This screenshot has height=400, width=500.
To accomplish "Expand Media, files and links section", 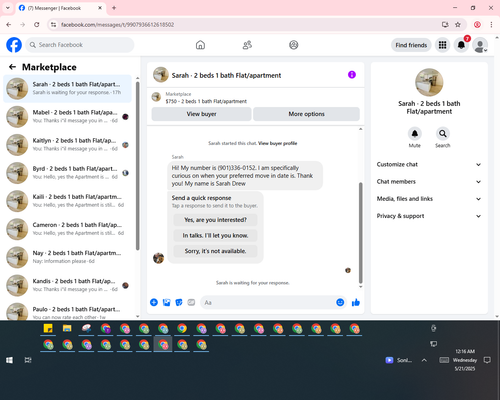I will [x=429, y=199].
